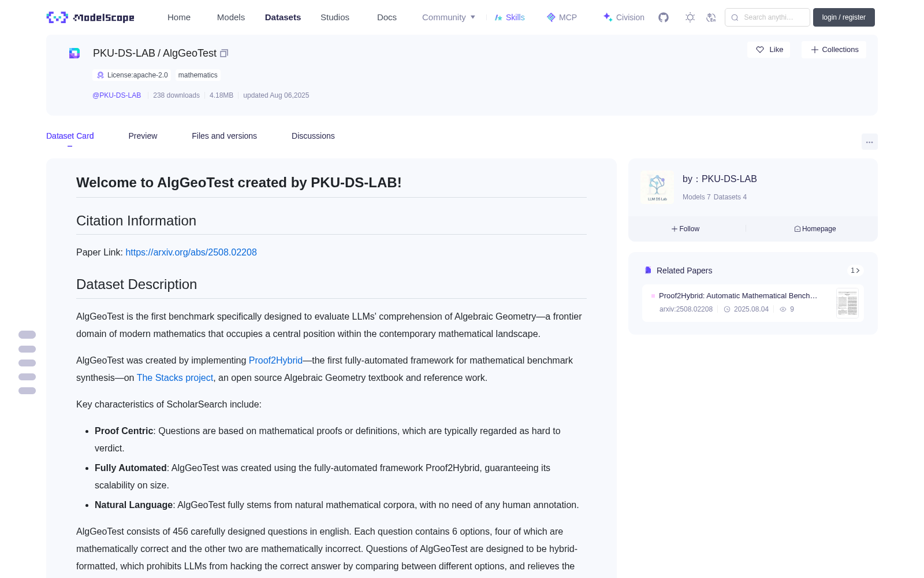Viewport: 924px width, 578px height.
Task: Click the ModelScope logo
Action: point(91,17)
